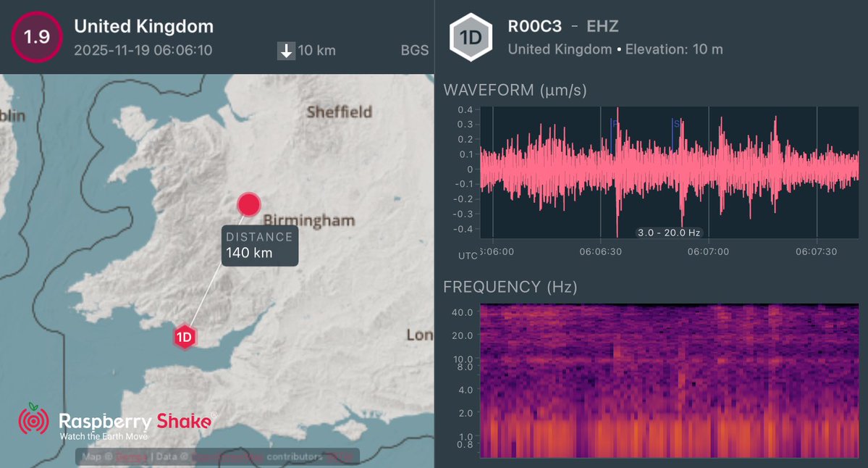The height and width of the screenshot is (468, 868).
Task: Click the 1D station hexagon on the map
Action: pos(185,336)
